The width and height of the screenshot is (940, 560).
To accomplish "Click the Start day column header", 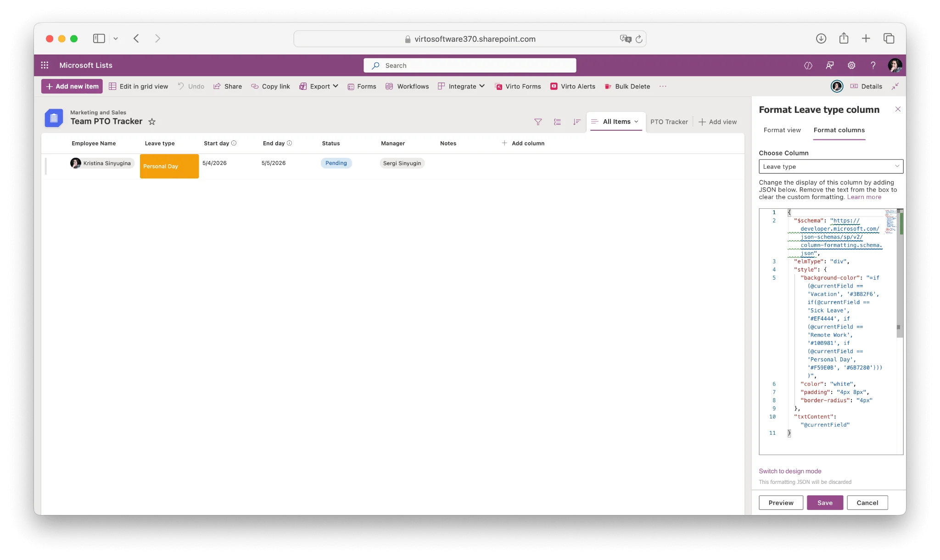I will pos(216,143).
